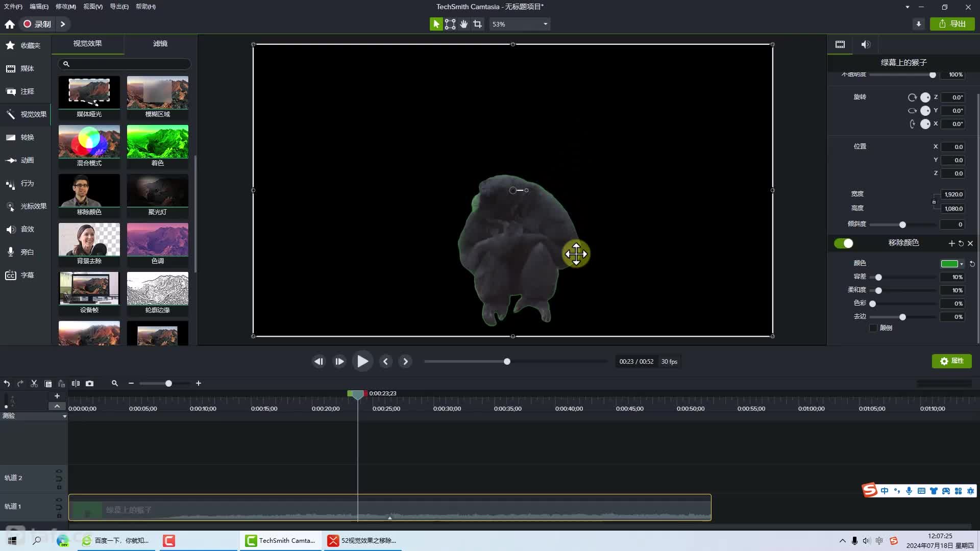Split clip at playhead

76,383
